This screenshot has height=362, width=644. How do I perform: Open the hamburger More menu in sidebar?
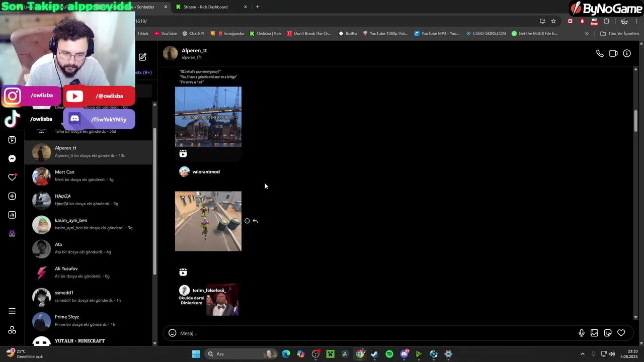[x=12, y=311]
